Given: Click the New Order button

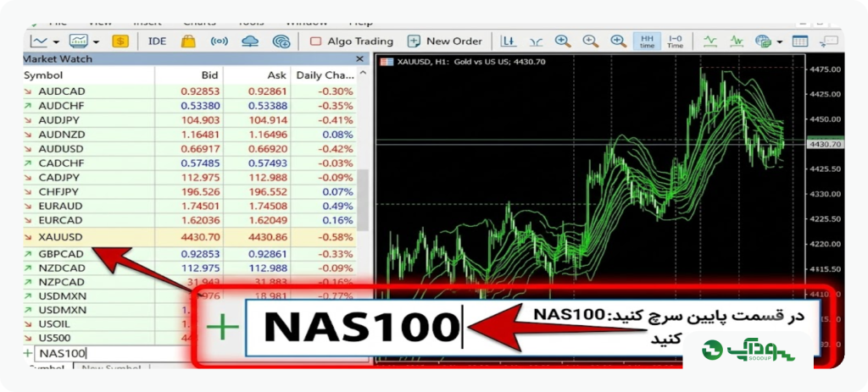Looking at the screenshot, I should click(x=444, y=41).
